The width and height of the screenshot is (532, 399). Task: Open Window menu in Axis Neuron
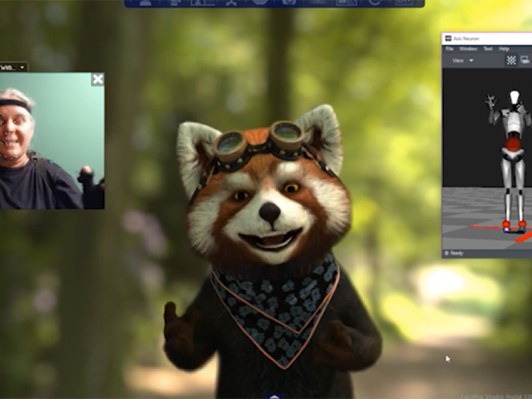468,49
